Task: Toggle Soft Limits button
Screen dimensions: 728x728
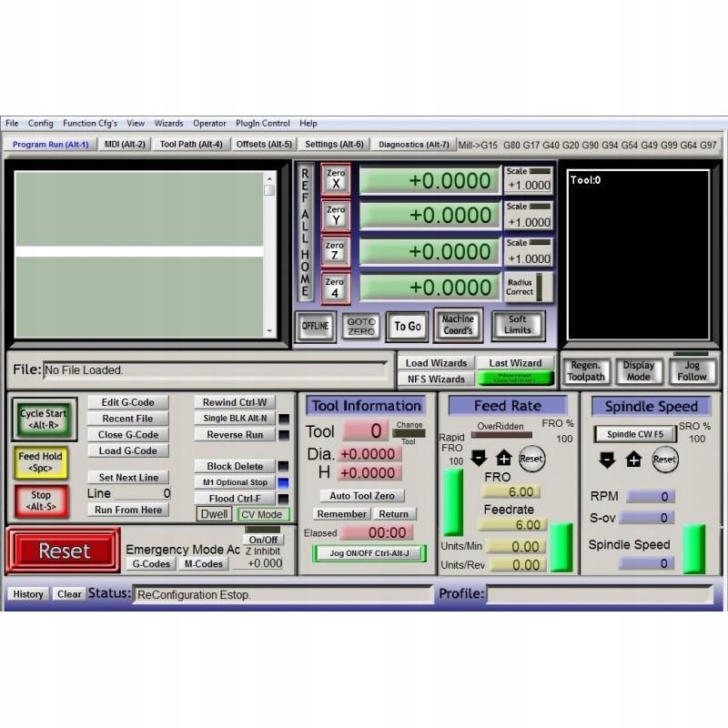Action: click(x=517, y=325)
